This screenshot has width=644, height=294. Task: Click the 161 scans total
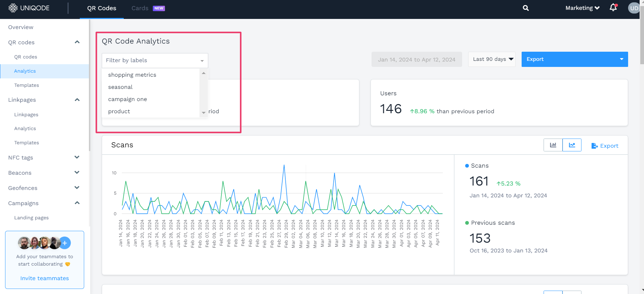[479, 181]
